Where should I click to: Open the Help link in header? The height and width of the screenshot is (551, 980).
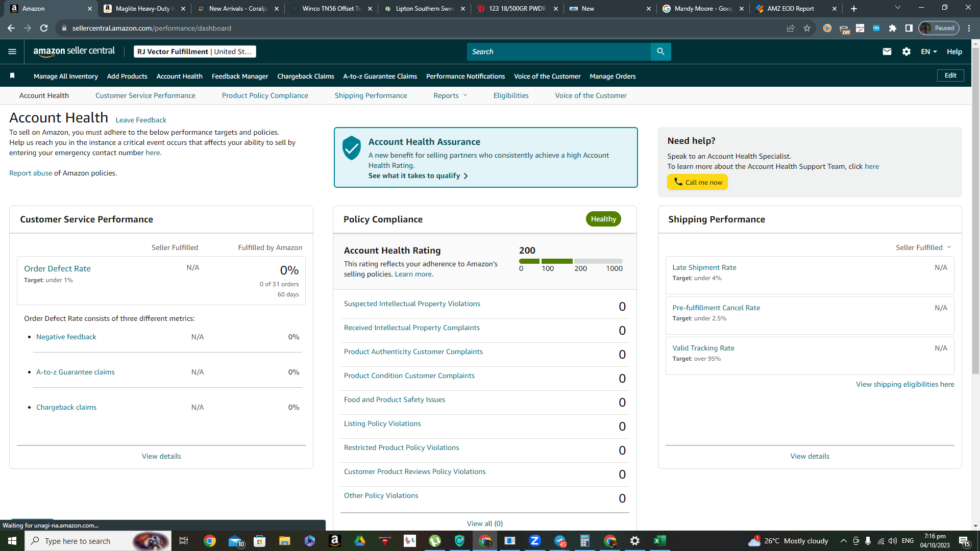click(x=954, y=52)
